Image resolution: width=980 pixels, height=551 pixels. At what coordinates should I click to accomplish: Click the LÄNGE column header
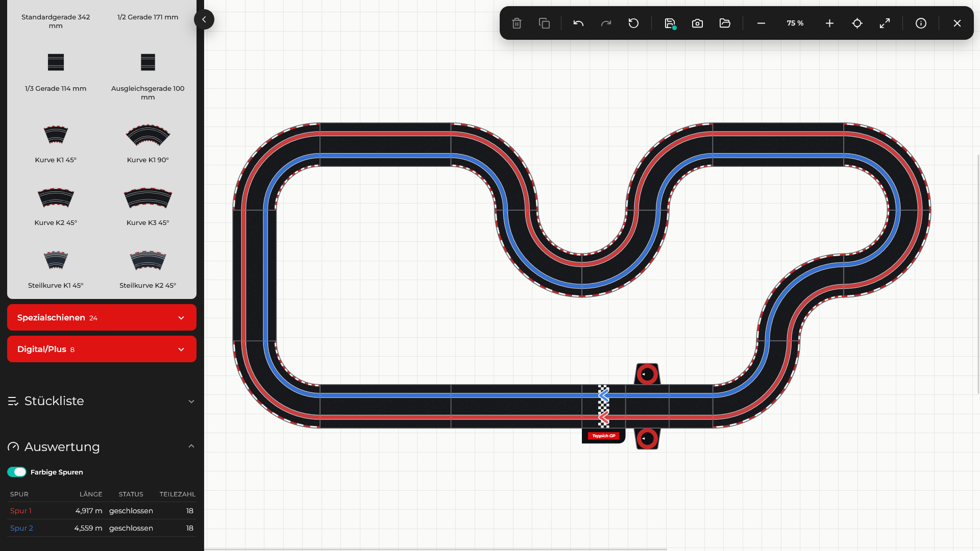tap(91, 494)
